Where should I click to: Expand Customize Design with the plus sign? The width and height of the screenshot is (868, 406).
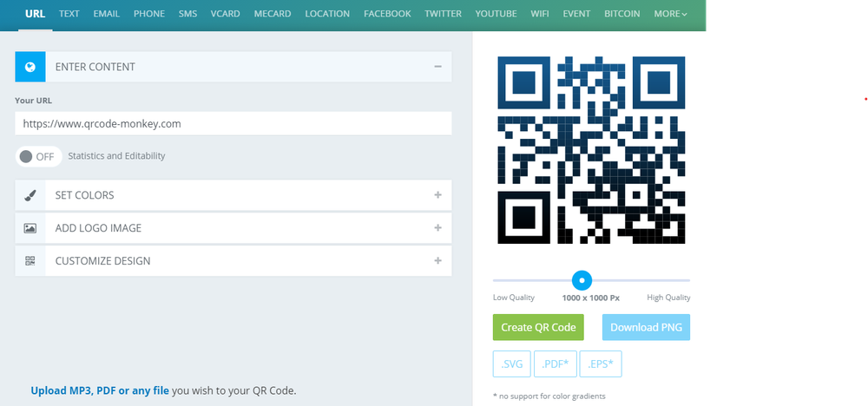coord(437,260)
